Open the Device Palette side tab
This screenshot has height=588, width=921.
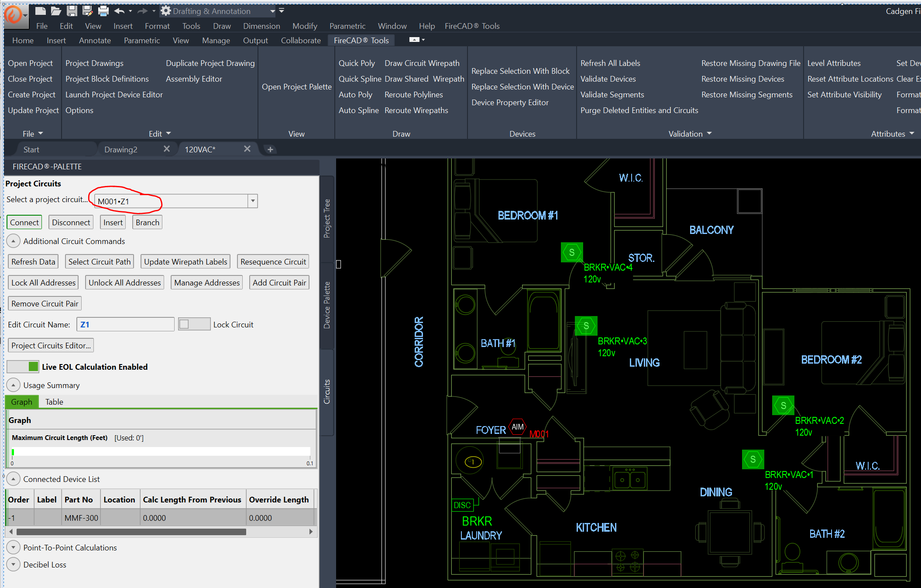[327, 305]
